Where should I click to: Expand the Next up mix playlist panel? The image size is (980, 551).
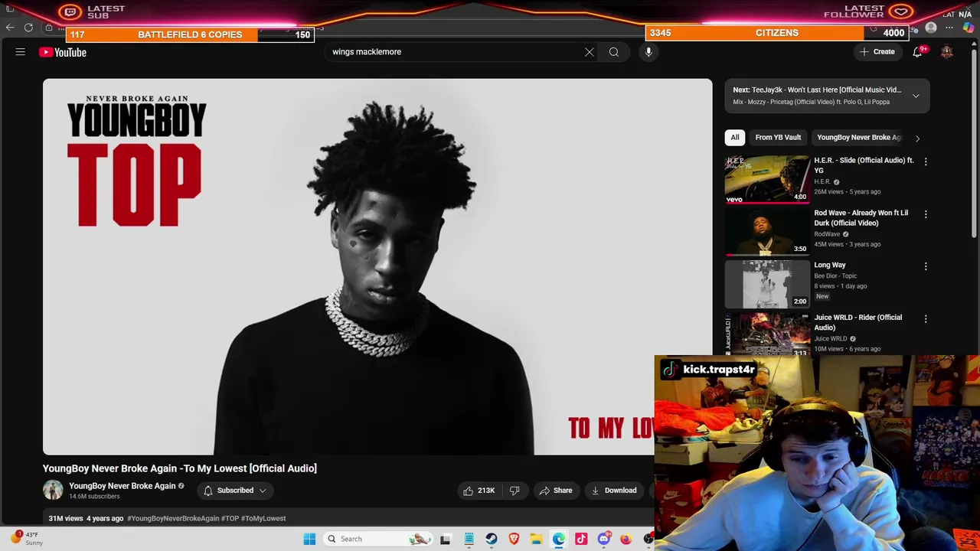[x=916, y=96]
